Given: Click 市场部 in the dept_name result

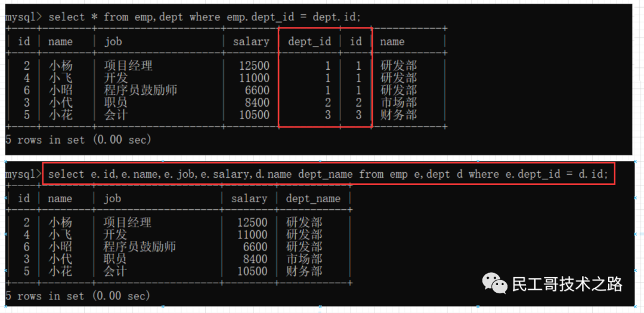Looking at the screenshot, I should (x=304, y=259).
